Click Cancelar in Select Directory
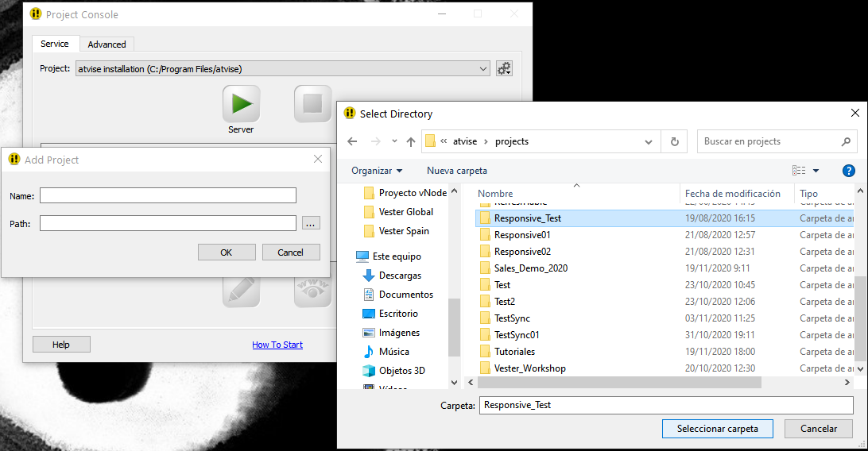This screenshot has width=868, height=451. coord(818,429)
